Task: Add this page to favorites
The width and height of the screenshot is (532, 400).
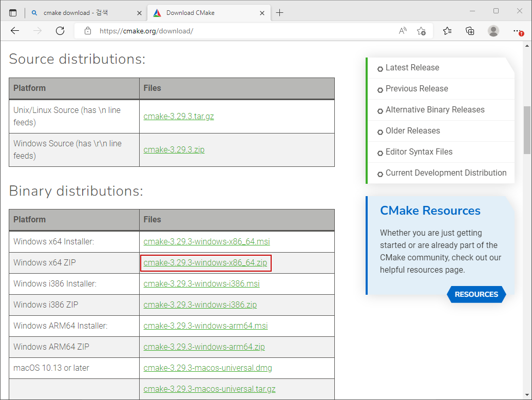Action: click(x=421, y=31)
